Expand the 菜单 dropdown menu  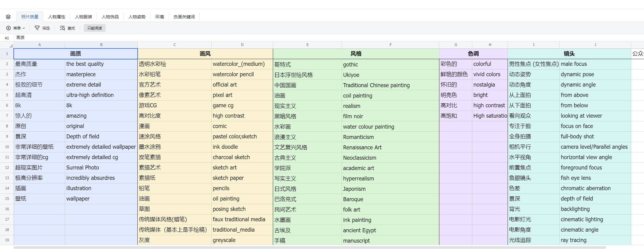click(x=16, y=28)
